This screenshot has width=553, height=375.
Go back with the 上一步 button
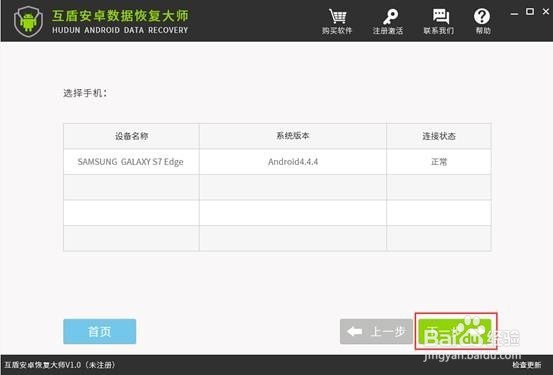point(376,331)
